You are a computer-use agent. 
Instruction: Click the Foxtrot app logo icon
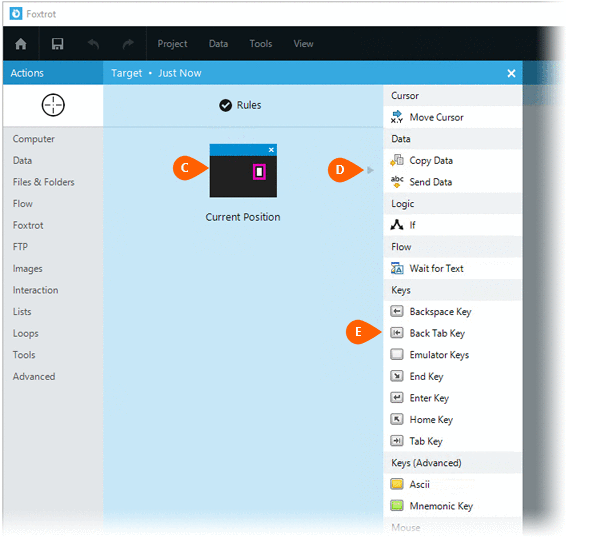pos(16,14)
